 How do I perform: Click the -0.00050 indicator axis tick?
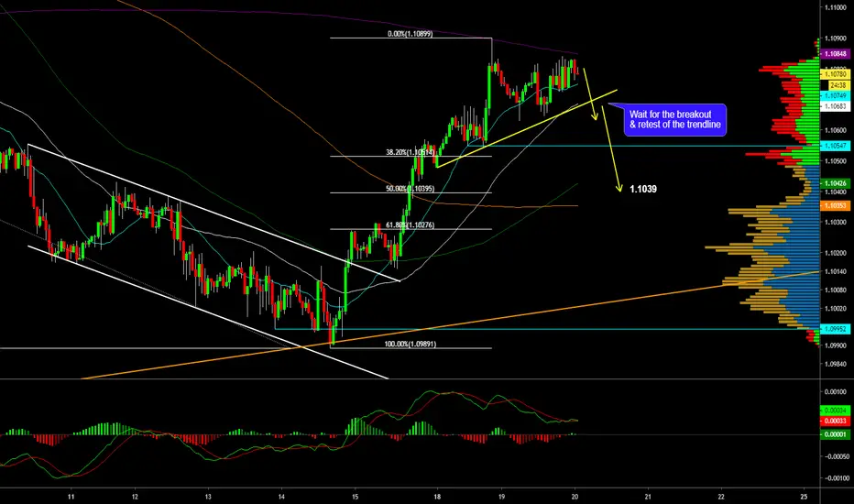(x=836, y=456)
